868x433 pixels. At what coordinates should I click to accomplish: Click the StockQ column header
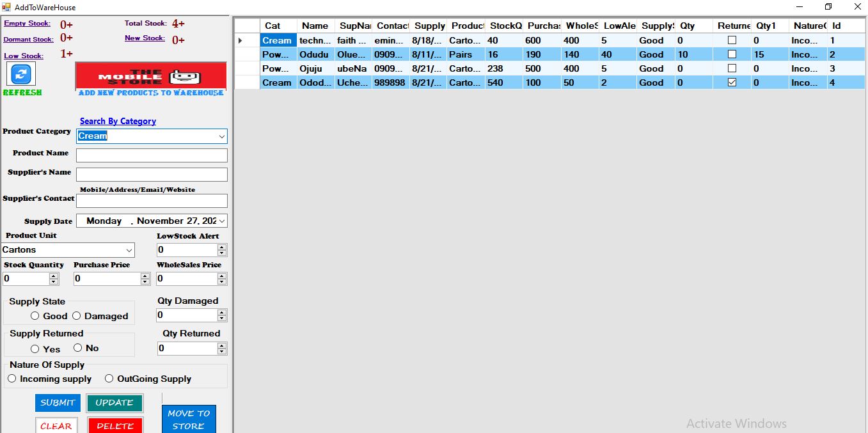click(503, 26)
